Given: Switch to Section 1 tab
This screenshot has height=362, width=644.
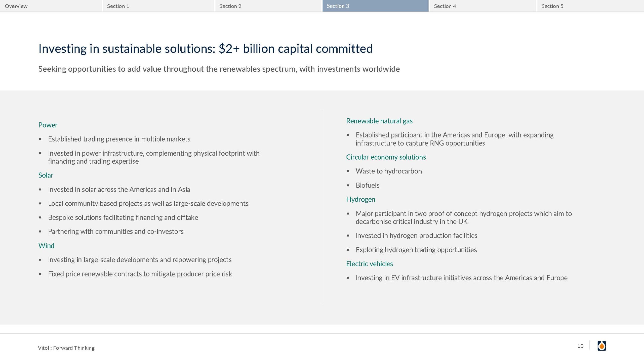Looking at the screenshot, I should pos(118,6).
